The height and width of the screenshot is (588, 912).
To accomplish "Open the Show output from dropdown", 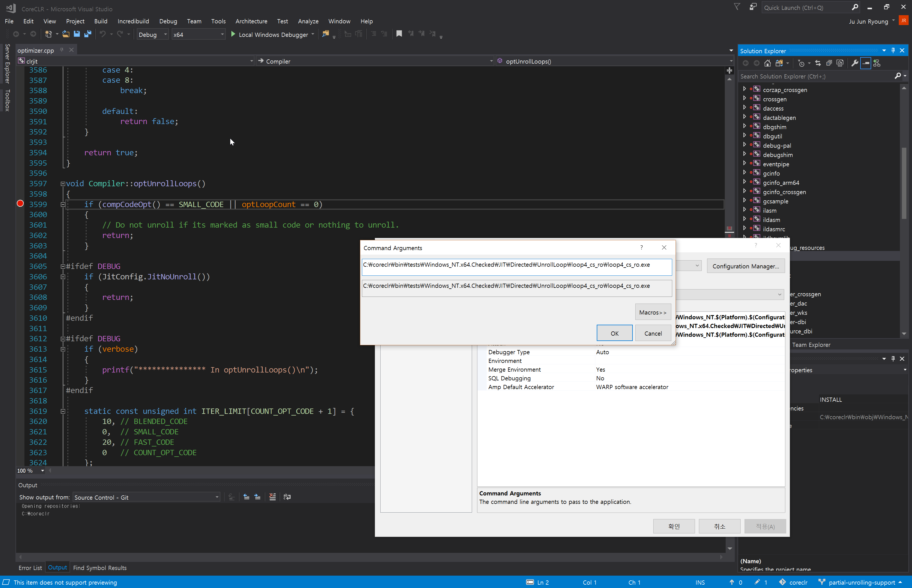I will point(217,497).
